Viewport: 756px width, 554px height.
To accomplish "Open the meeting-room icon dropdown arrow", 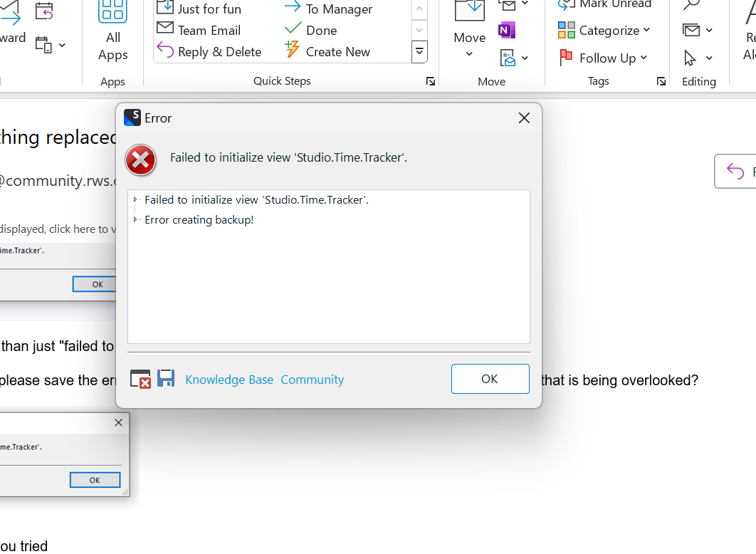I will pyautogui.click(x=525, y=58).
